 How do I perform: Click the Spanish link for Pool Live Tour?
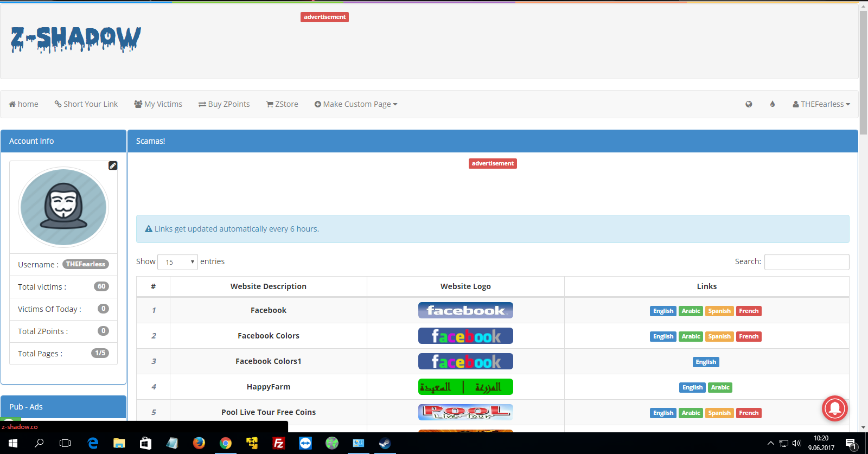pos(719,413)
